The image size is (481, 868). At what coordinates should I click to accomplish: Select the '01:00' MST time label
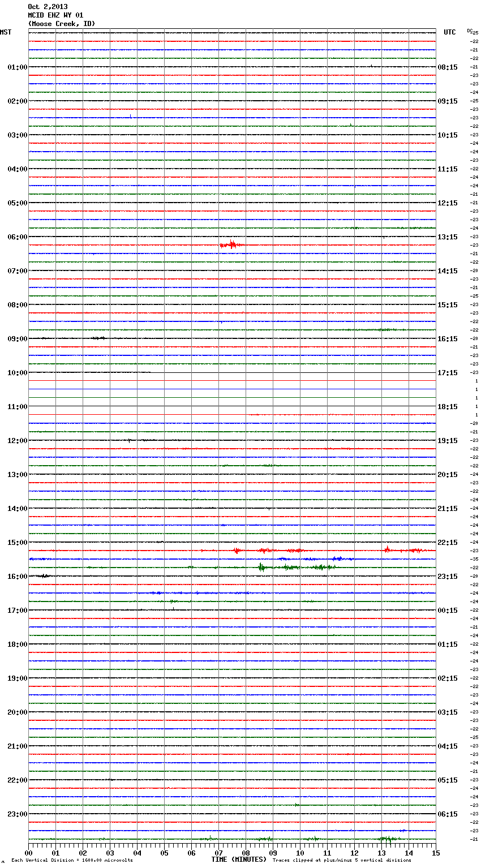tap(18, 67)
